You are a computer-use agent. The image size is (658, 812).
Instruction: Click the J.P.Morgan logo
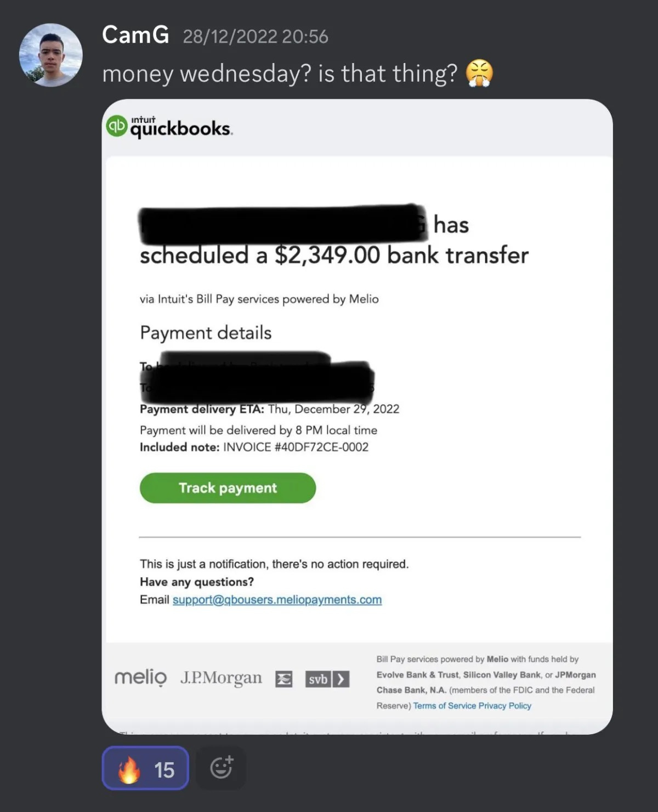[221, 678]
